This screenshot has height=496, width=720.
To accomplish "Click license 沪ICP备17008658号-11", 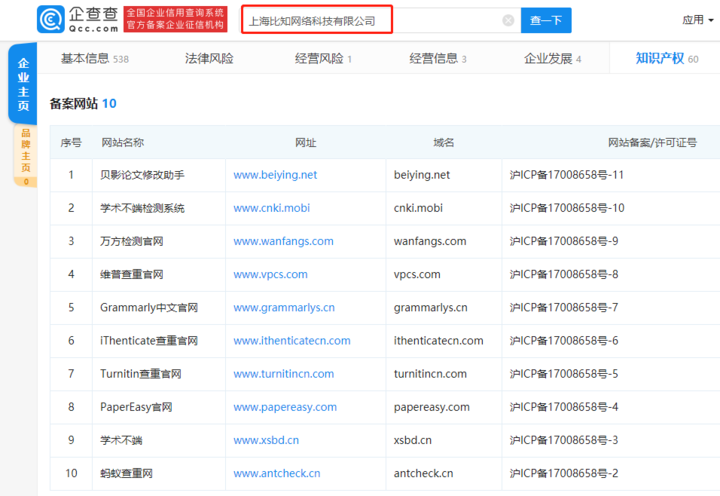I will (x=567, y=175).
